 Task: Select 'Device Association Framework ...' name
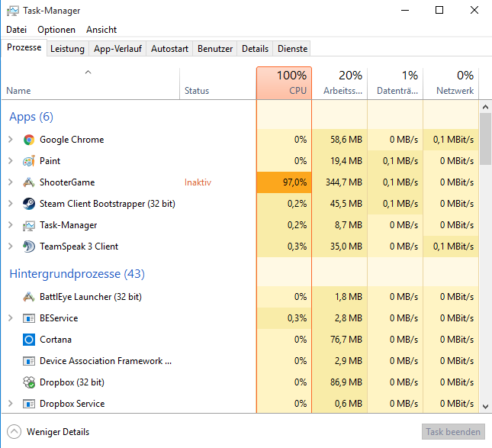coord(105,361)
